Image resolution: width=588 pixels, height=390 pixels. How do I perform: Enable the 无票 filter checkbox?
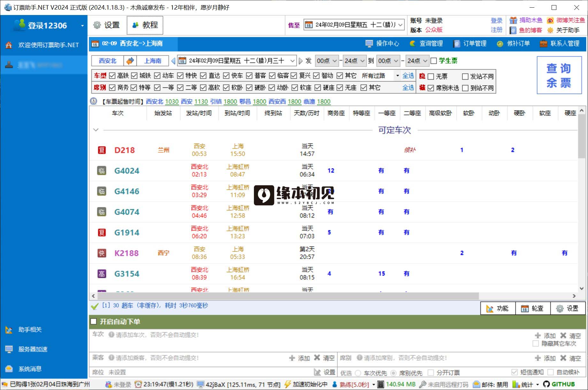pos(431,76)
